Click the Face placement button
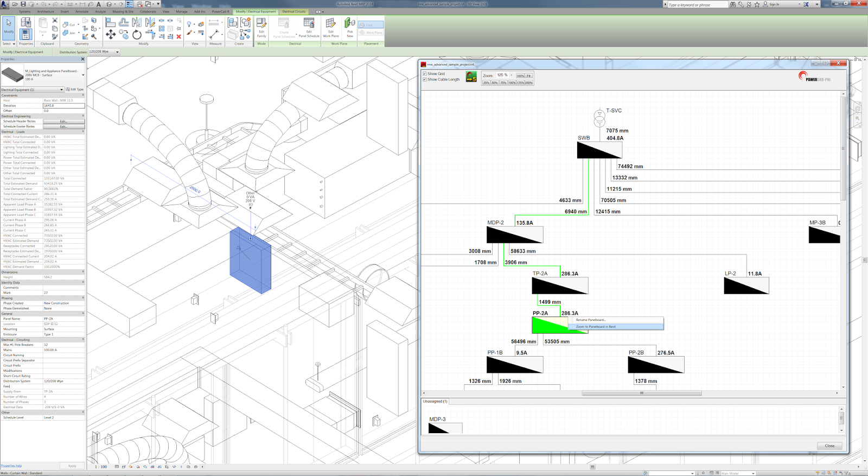The height and width of the screenshot is (476, 868). (x=371, y=25)
